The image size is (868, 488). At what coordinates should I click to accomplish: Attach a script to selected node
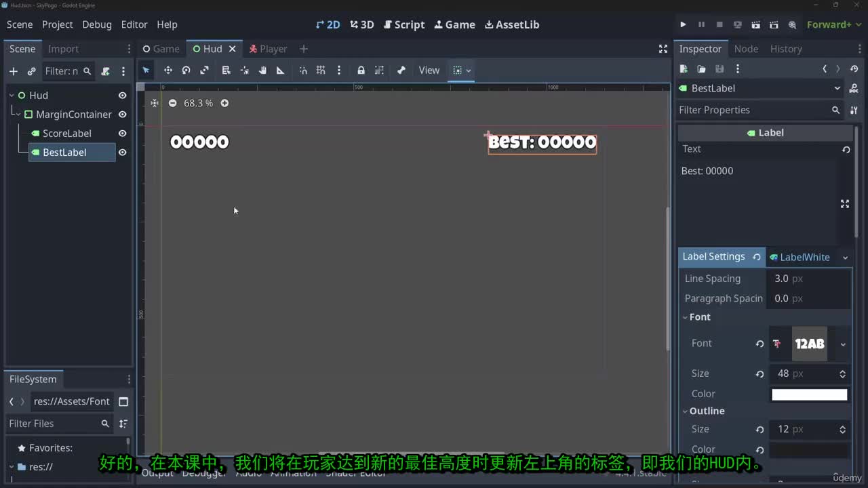point(105,71)
